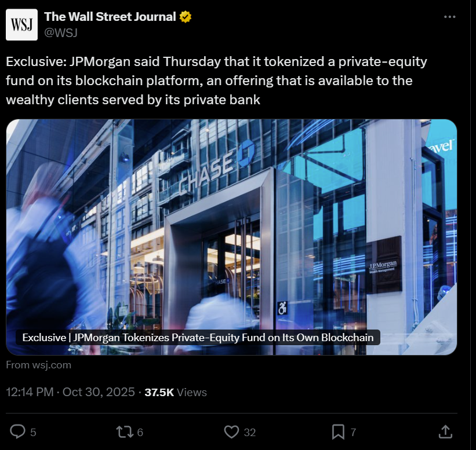
Task: Click the reply speech bubble icon
Action: [18, 431]
